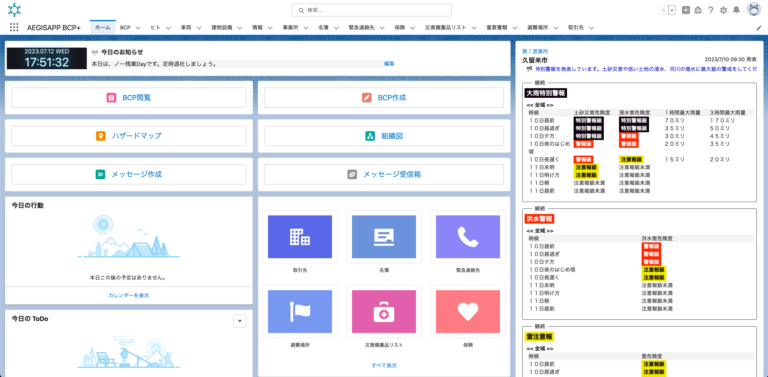This screenshot has width=768, height=377.
Task: Open the 災害備蓄品リスト first-aid tile
Action: [384, 312]
